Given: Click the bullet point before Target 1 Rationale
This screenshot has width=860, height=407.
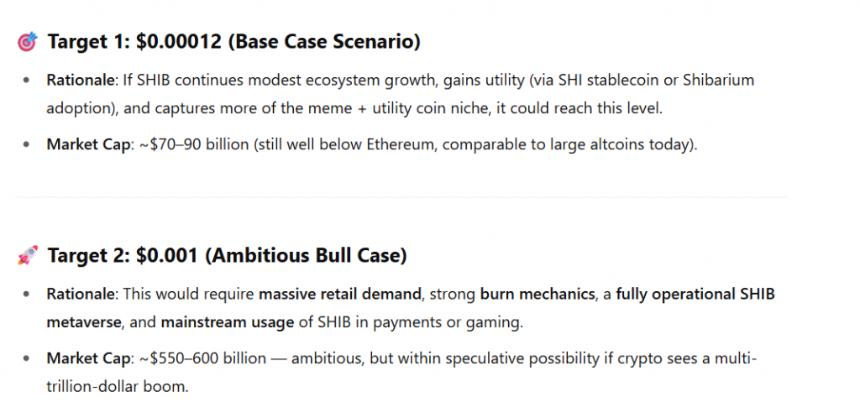Looking at the screenshot, I should [26, 80].
